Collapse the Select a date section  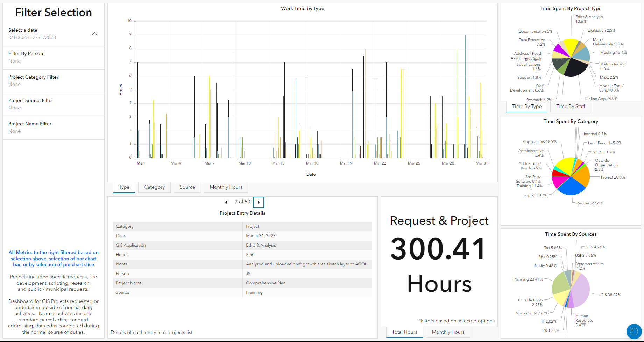point(94,34)
